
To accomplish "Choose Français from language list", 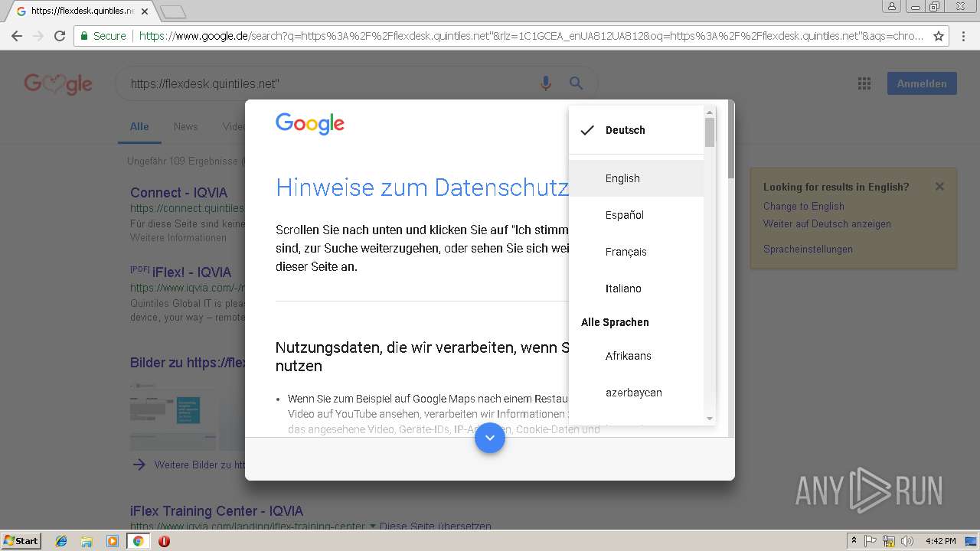I will coord(636,252).
